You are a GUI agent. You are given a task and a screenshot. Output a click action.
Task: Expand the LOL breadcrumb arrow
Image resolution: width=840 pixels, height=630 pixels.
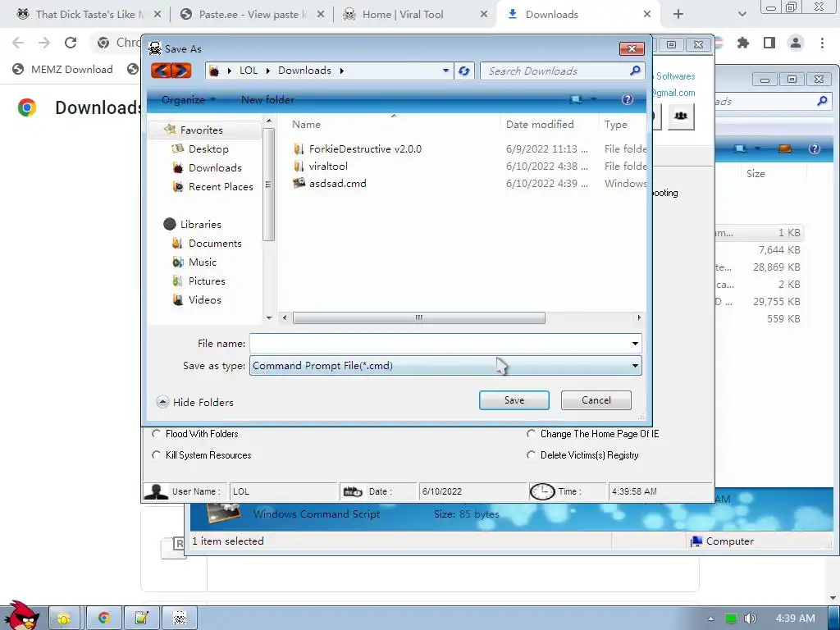pos(268,71)
